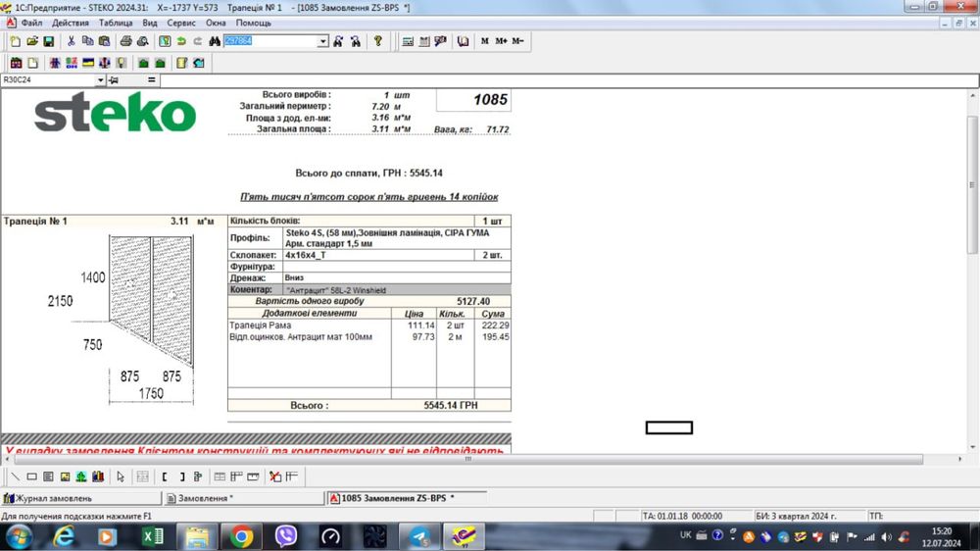
Task: Undo the last action with the green arrow
Action: click(181, 41)
